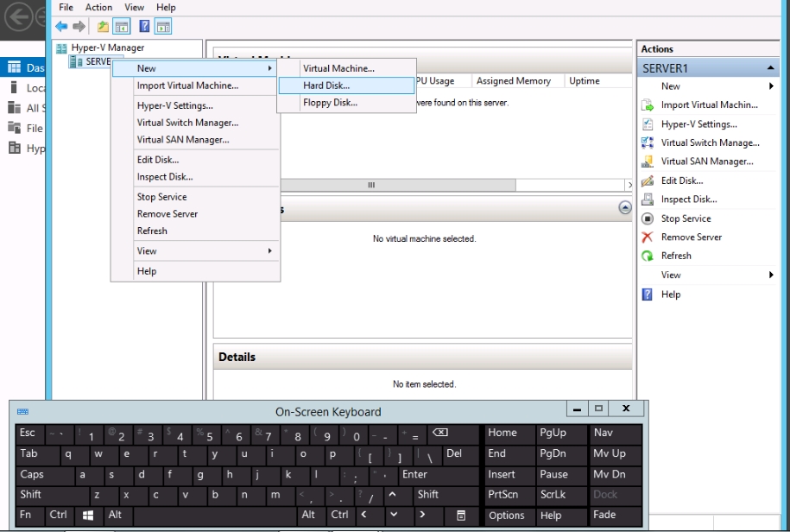
Task: Open the View menu in the menu bar
Action: 134,7
